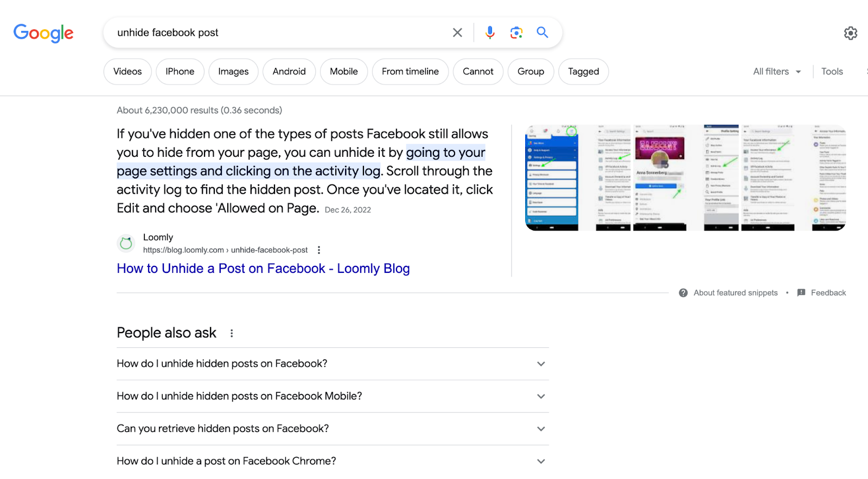This screenshot has width=868, height=479.
Task: Click the 'About 6,230,000 results' text
Action: [x=199, y=111]
